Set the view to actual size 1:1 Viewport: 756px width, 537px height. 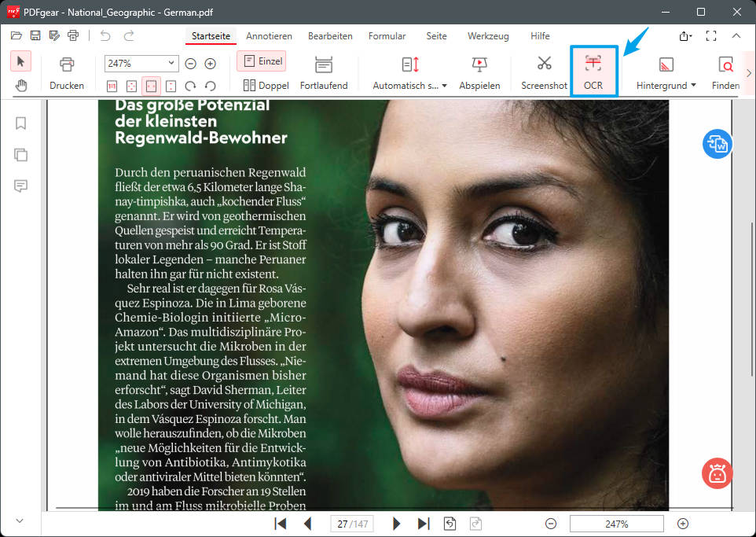click(112, 86)
